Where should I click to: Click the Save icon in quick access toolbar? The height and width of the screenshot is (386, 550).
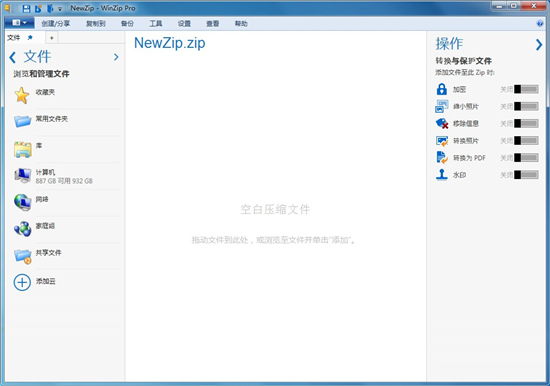pos(26,8)
